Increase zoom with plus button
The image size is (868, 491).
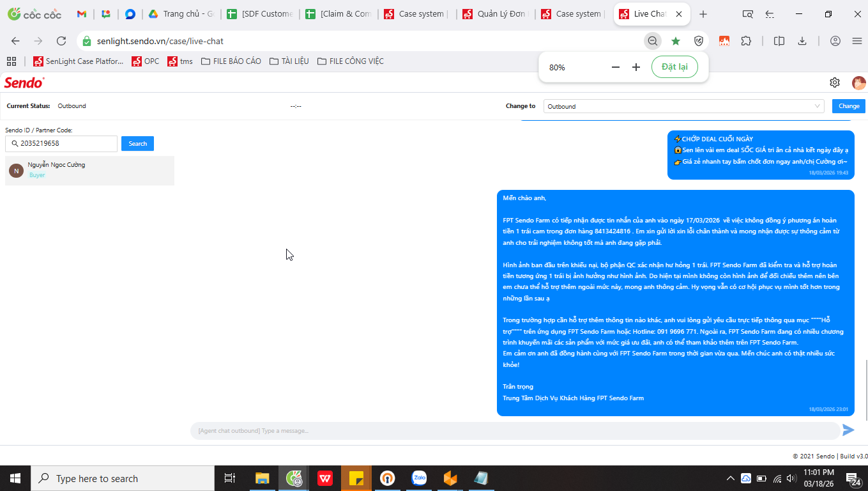click(x=636, y=67)
